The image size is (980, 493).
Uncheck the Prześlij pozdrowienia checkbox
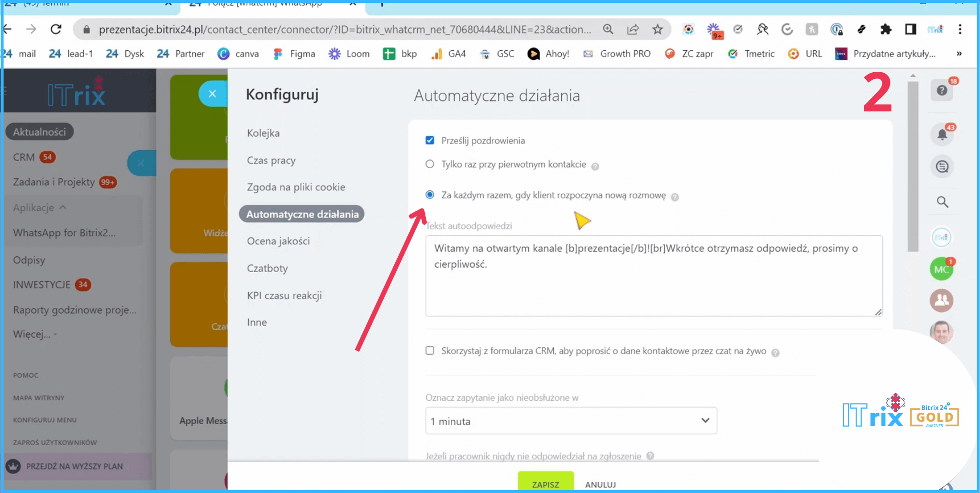[430, 141]
